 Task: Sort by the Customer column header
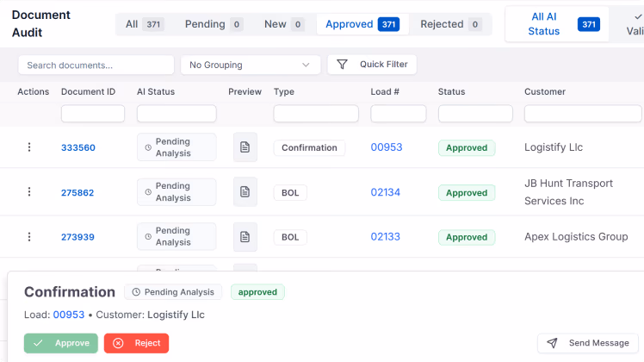tap(545, 91)
